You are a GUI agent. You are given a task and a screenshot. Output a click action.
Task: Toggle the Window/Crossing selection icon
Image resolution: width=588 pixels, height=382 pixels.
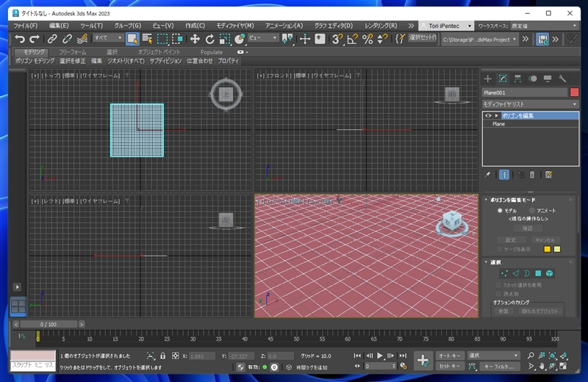pyautogui.click(x=177, y=39)
